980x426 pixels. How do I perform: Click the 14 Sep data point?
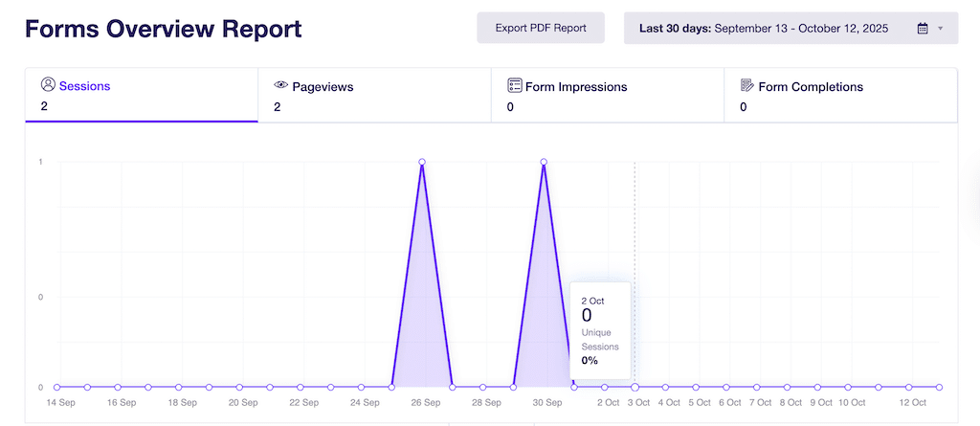[x=56, y=387]
